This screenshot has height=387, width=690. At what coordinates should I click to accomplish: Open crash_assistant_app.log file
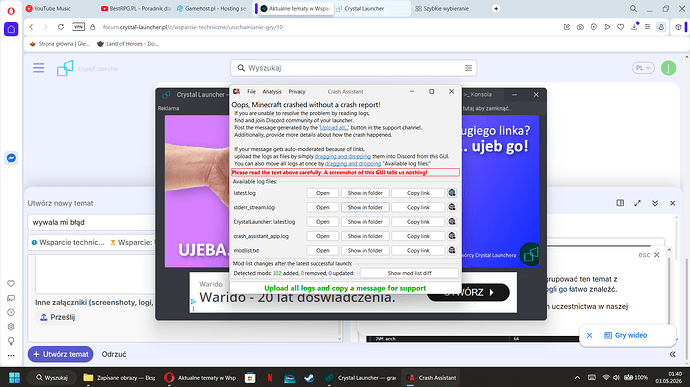(x=323, y=236)
